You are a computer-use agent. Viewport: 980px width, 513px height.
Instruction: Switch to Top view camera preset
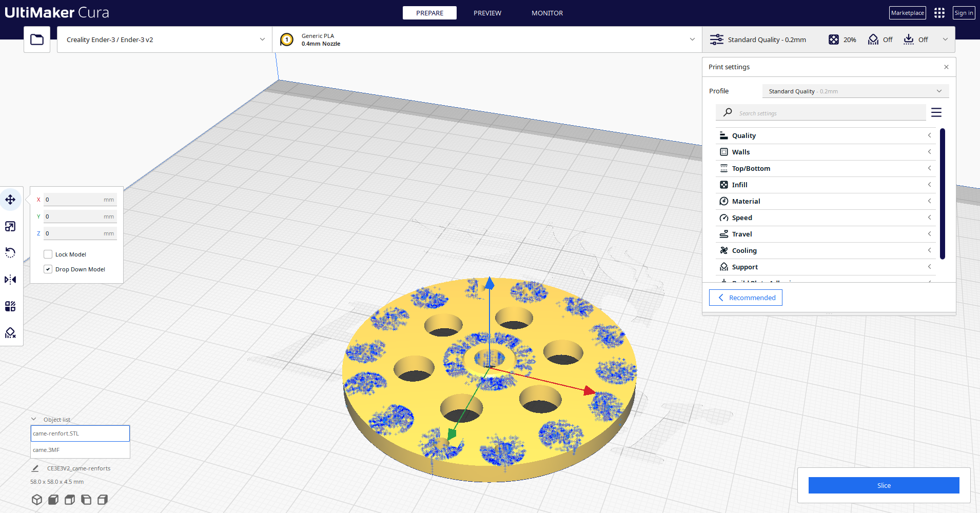[x=69, y=499]
